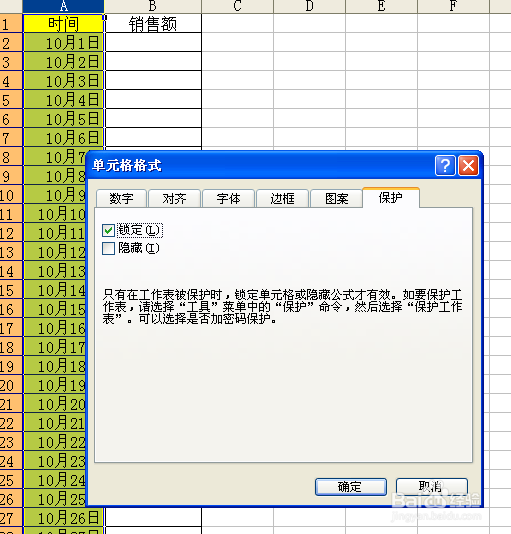Select row header 5
The image size is (511, 534).
(11, 100)
